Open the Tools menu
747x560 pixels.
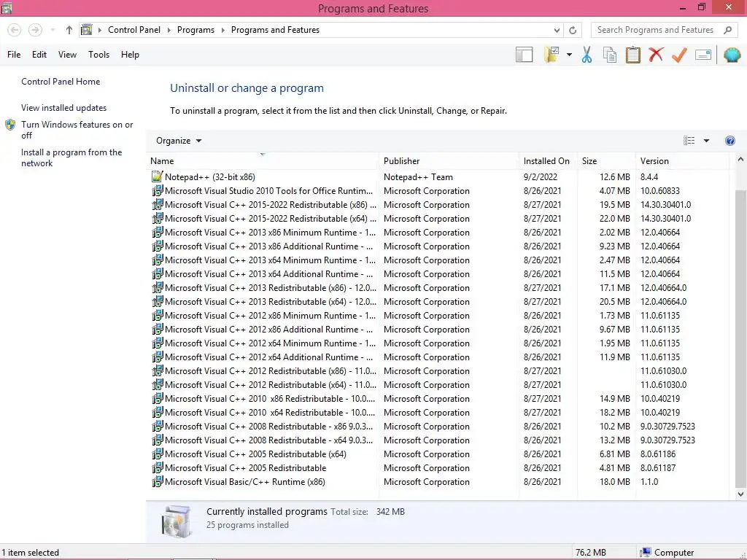[98, 55]
